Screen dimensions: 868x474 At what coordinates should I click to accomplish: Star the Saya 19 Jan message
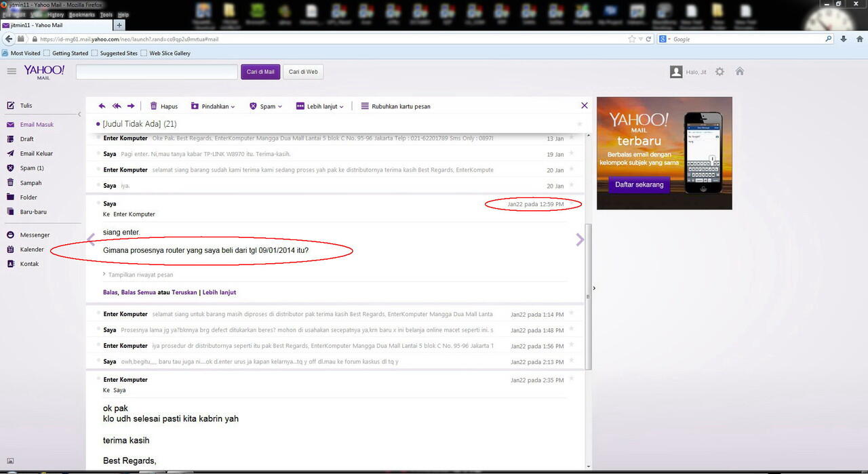tap(572, 154)
